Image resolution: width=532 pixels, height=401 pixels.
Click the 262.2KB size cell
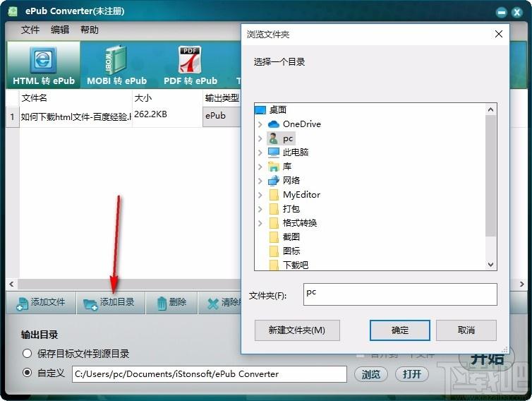pyautogui.click(x=167, y=116)
